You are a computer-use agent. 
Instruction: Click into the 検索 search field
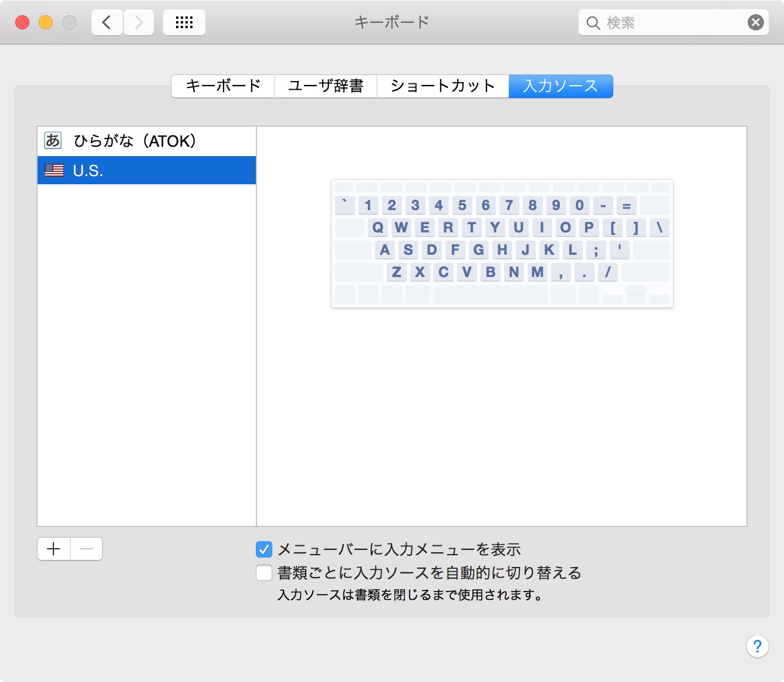point(674,23)
